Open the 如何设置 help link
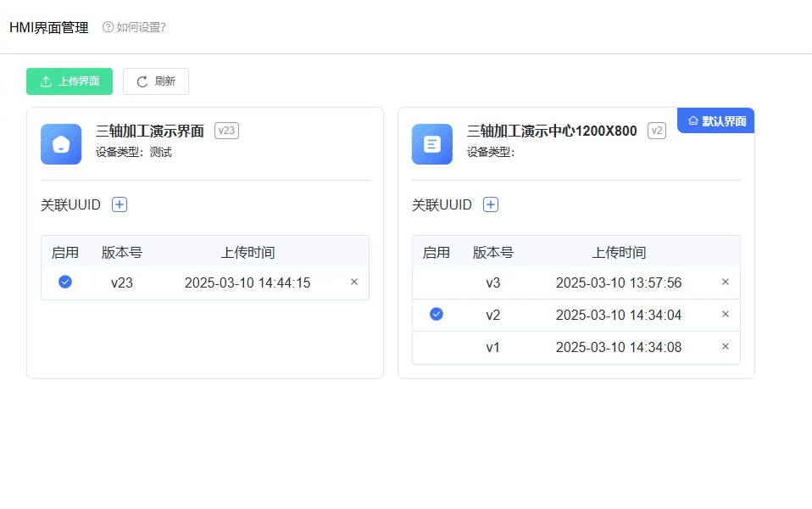This screenshot has width=812, height=509. tap(134, 27)
